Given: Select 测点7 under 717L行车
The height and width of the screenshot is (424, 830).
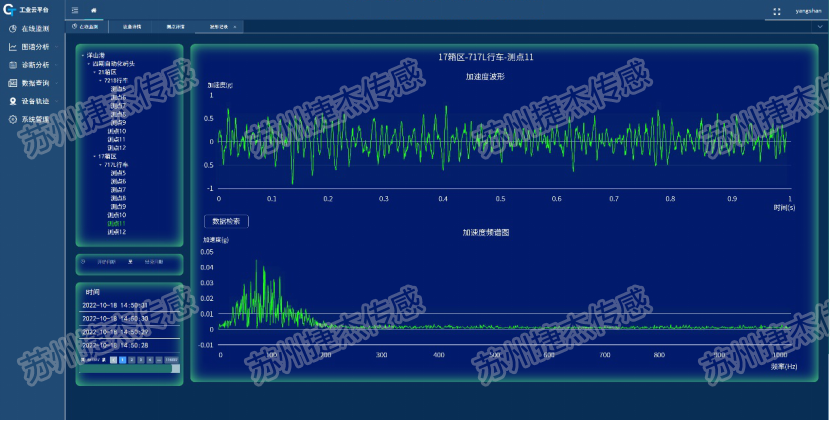Looking at the screenshot, I should pyautogui.click(x=118, y=190).
